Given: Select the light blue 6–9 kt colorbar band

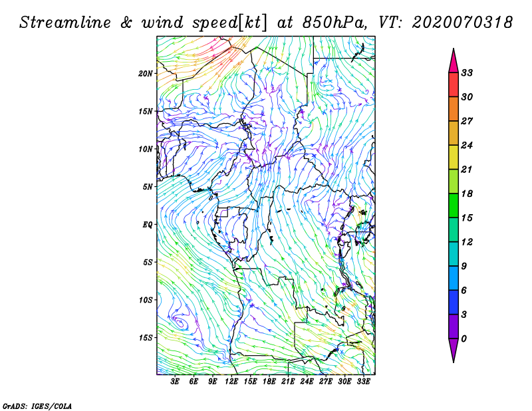Looking at the screenshot, I should (x=454, y=278).
